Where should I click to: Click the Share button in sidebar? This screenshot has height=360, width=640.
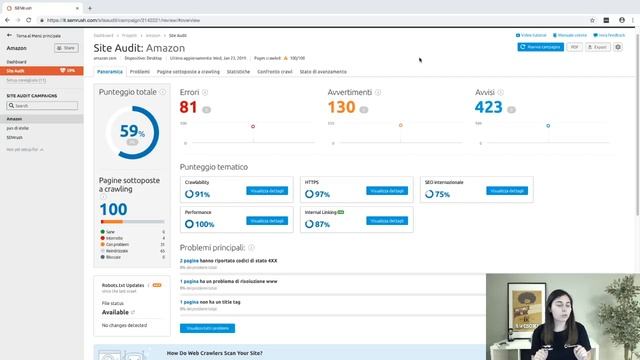pyautogui.click(x=66, y=48)
